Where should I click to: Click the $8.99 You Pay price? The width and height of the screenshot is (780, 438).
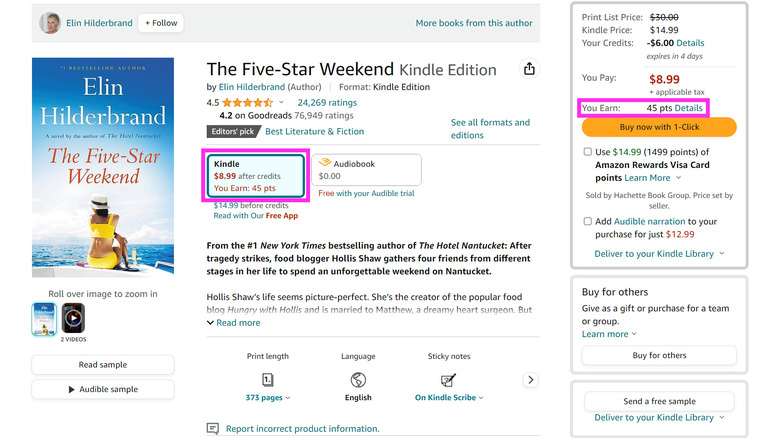click(664, 79)
